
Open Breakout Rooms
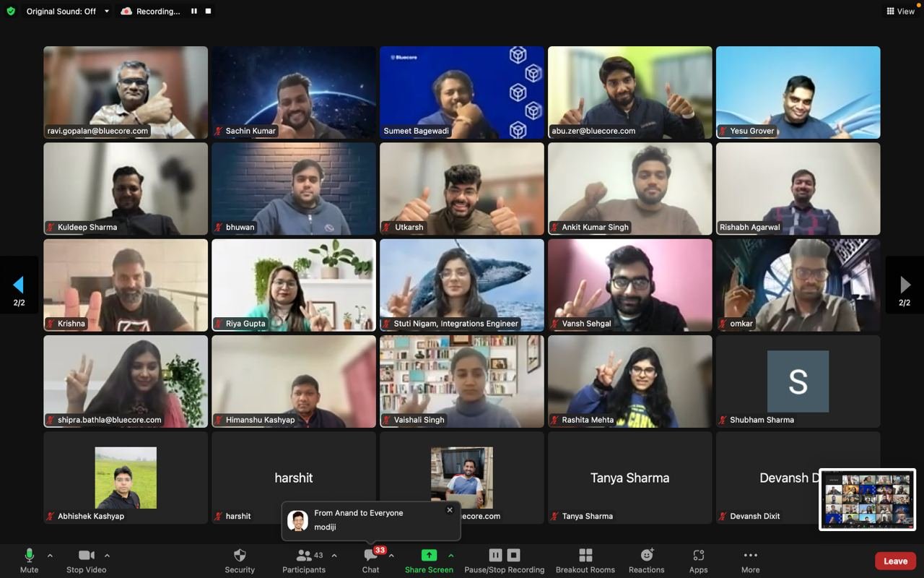coord(585,560)
